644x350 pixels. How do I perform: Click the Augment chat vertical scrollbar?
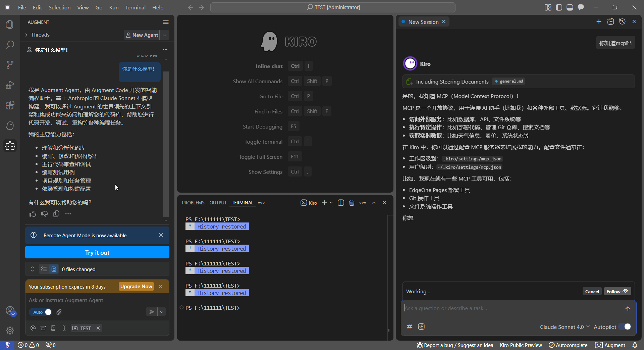point(166,144)
